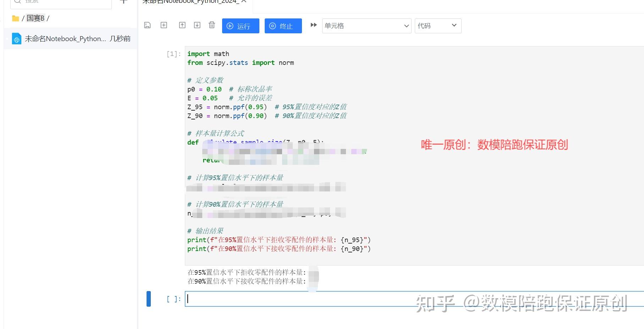Run the cell with 运行 button

click(x=241, y=26)
